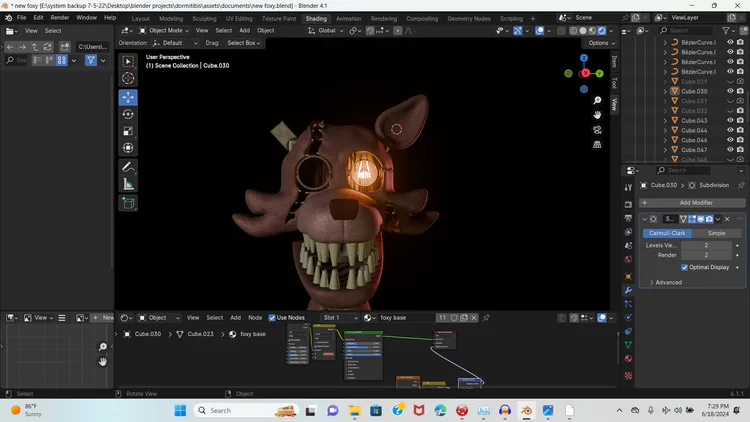Viewport: 750px width, 422px height.
Task: Click the viewport zoom magnifier icon
Action: pos(597,100)
